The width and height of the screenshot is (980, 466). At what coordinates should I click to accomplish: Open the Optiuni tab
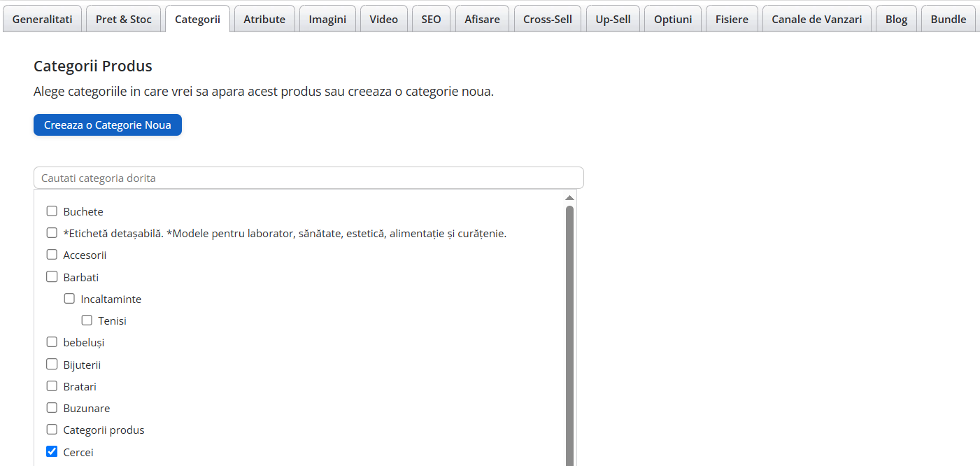672,19
